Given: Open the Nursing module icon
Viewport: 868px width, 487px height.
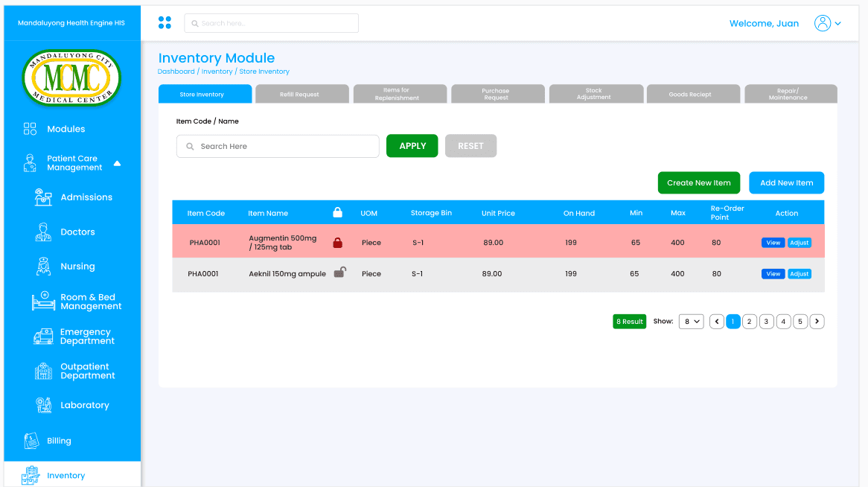Looking at the screenshot, I should (43, 267).
